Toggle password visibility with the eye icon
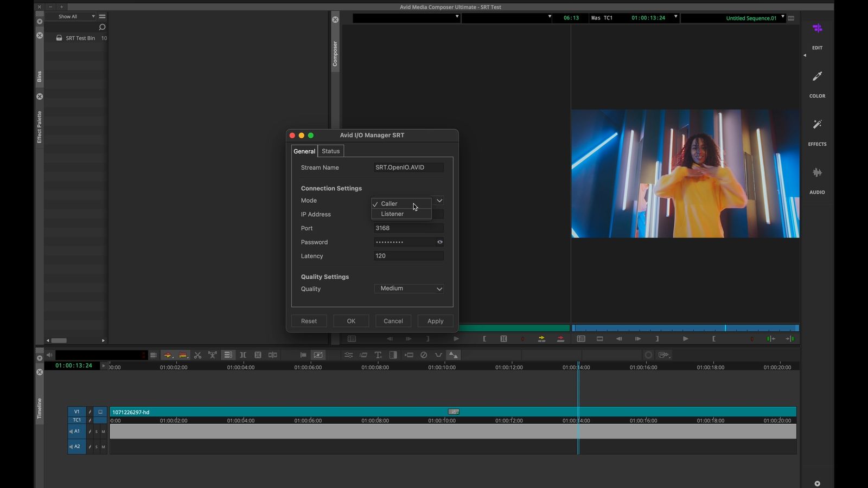Image resolution: width=868 pixels, height=488 pixels. 440,242
